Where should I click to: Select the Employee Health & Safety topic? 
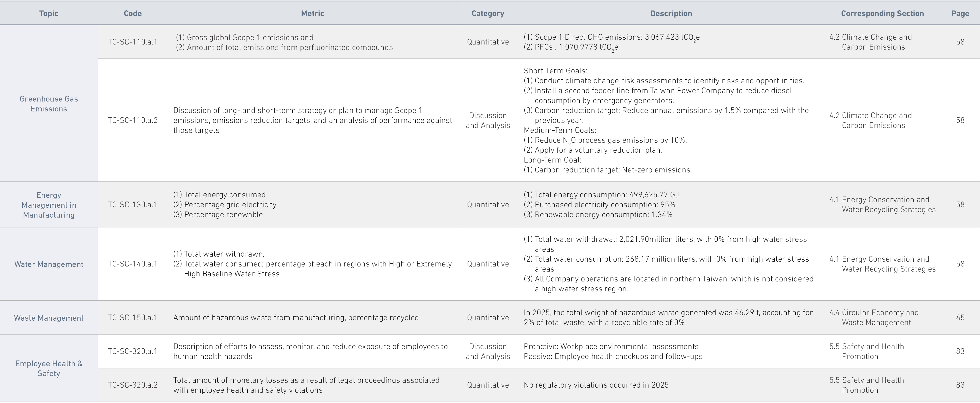click(49, 368)
